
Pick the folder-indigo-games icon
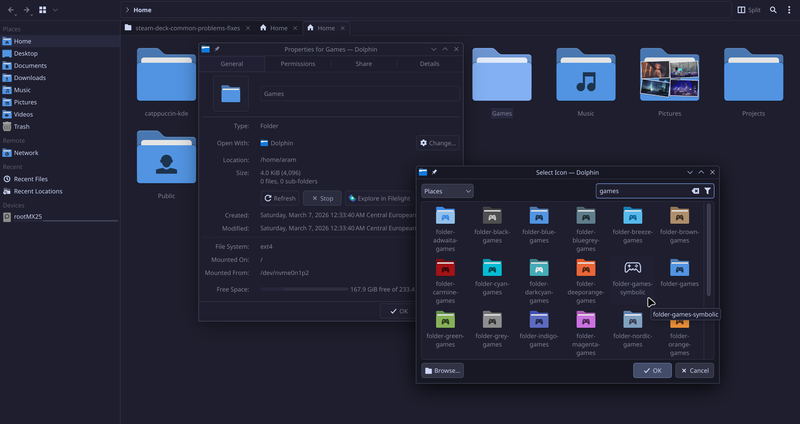539,320
